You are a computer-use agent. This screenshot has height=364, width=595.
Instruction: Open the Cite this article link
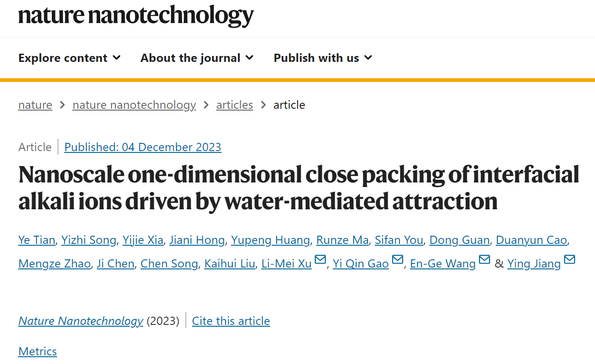(x=231, y=321)
